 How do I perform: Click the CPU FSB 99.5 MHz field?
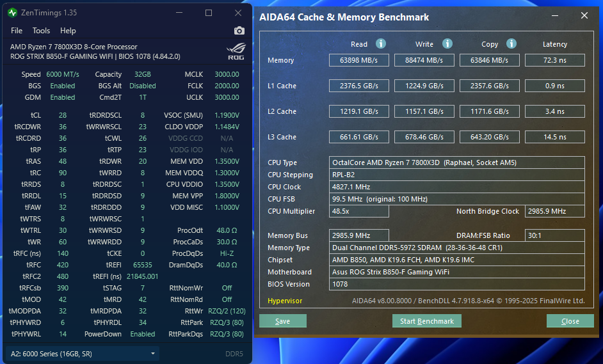click(x=457, y=199)
